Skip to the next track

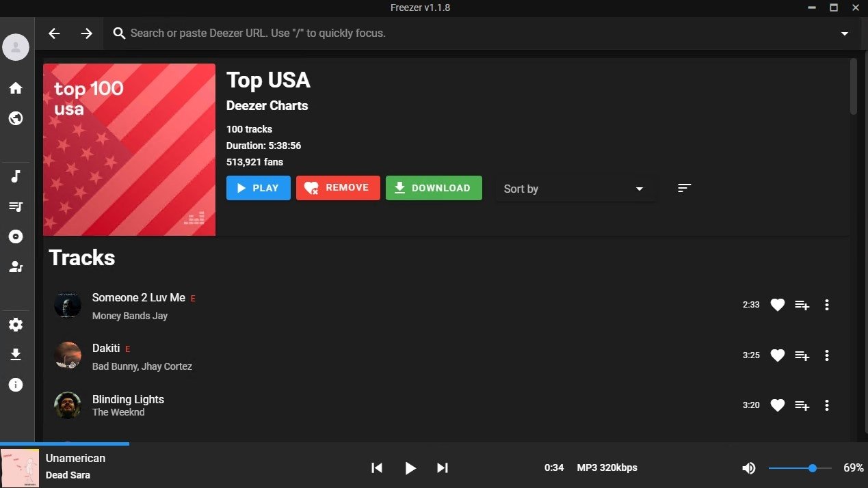pos(443,467)
